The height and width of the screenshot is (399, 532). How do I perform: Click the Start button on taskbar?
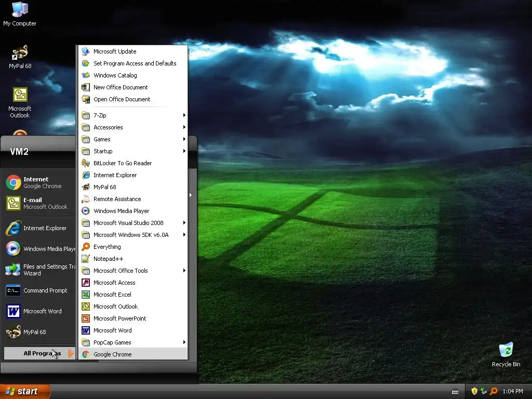(x=25, y=391)
